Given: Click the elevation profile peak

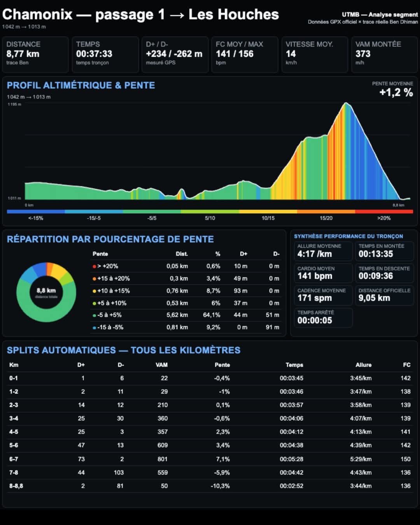Looking at the screenshot, I should coord(346,103).
